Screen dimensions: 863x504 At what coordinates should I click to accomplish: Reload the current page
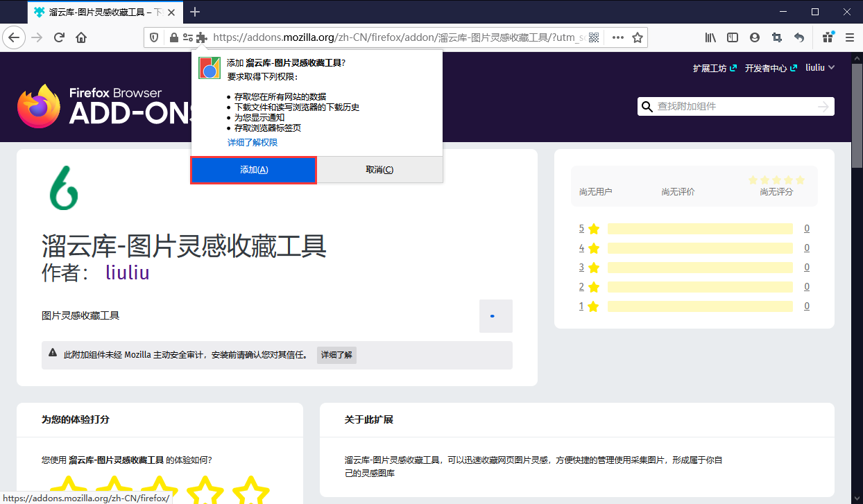60,37
